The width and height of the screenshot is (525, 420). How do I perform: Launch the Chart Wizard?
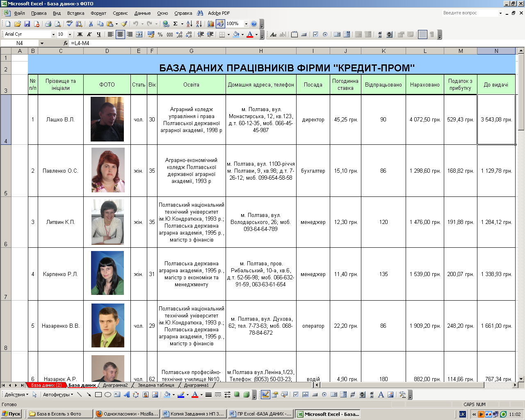coord(210,24)
